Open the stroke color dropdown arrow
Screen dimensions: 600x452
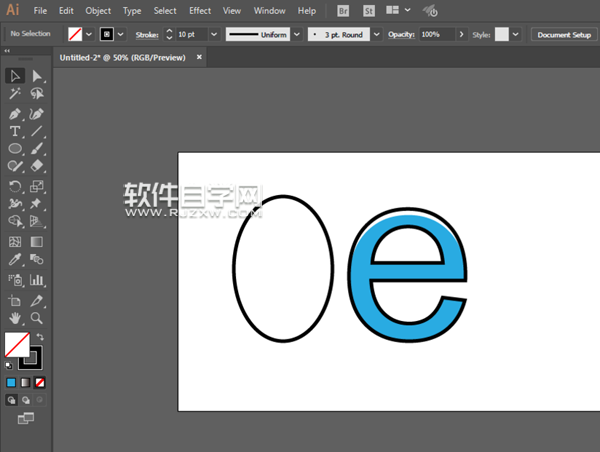tap(121, 34)
